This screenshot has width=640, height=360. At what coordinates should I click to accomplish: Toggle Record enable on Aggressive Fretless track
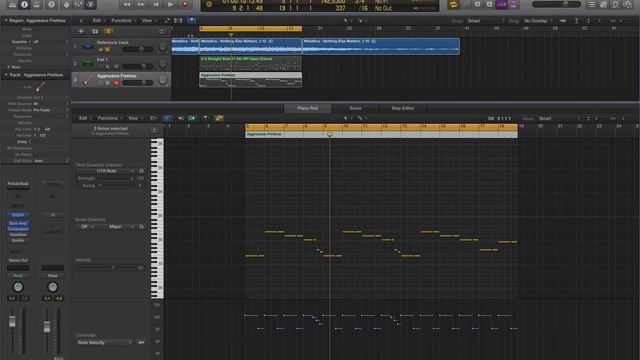tap(116, 83)
